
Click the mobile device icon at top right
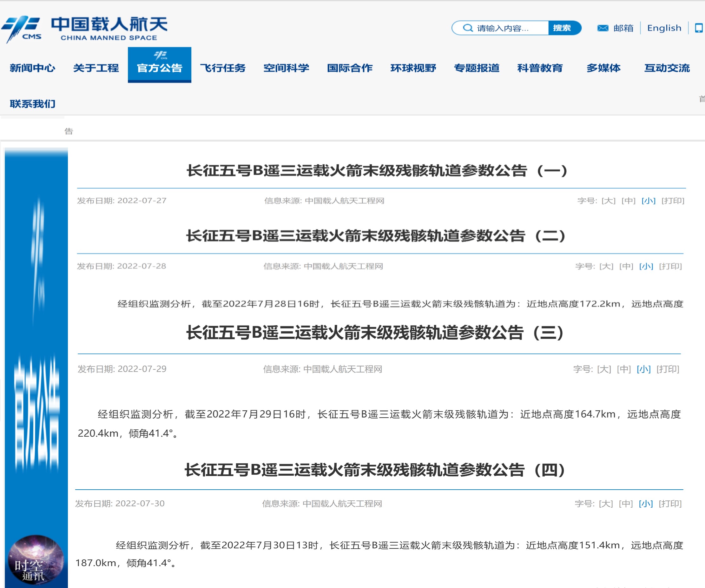[x=698, y=28]
